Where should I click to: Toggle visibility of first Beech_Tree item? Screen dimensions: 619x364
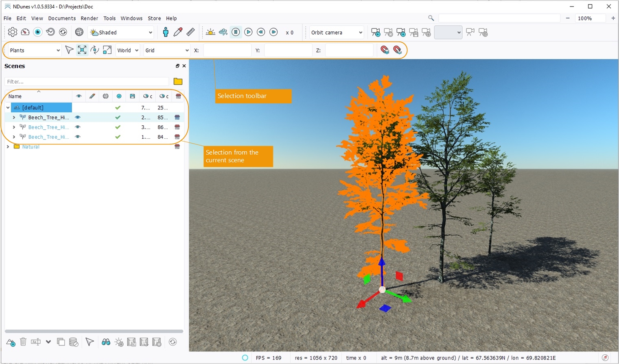78,118
